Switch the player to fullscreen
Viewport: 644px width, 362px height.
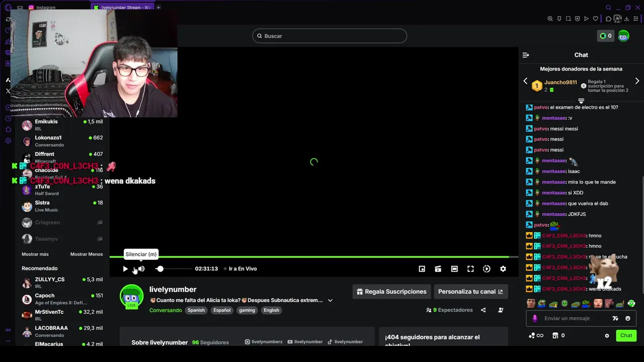point(470,269)
